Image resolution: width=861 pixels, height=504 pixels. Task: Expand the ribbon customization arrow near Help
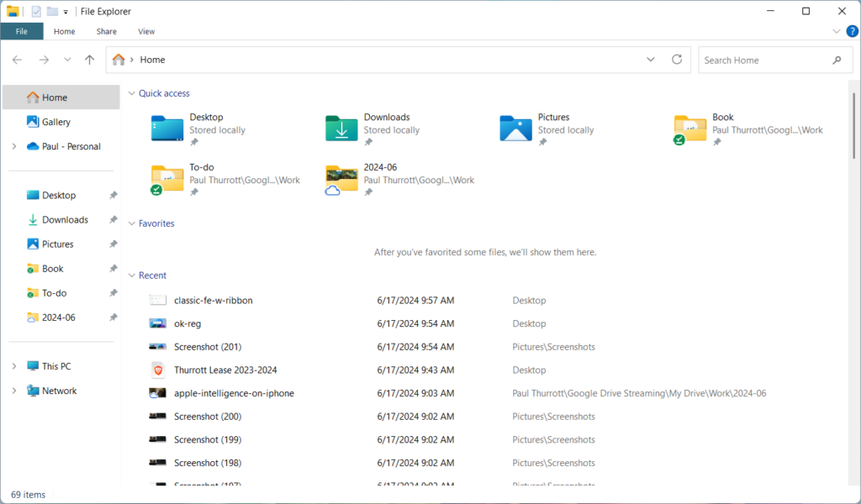click(x=836, y=31)
